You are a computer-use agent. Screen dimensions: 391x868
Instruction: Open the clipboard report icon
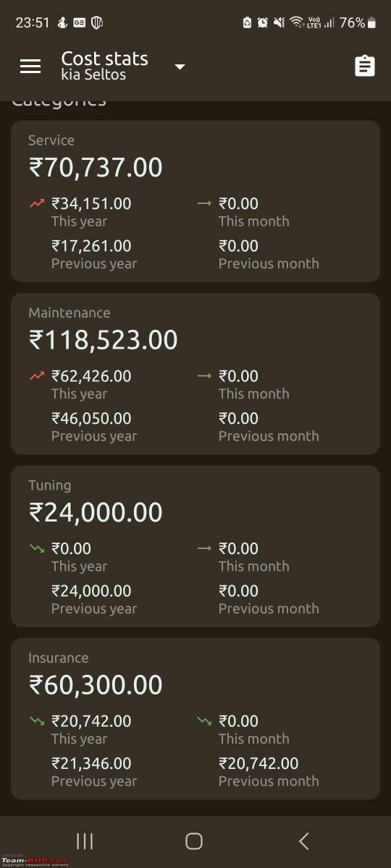click(365, 67)
